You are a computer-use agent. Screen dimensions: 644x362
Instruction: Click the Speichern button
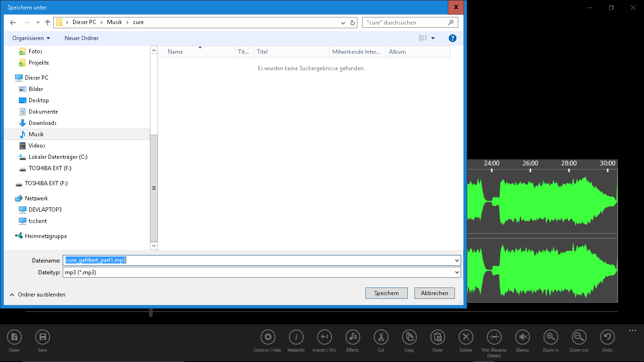pyautogui.click(x=387, y=293)
